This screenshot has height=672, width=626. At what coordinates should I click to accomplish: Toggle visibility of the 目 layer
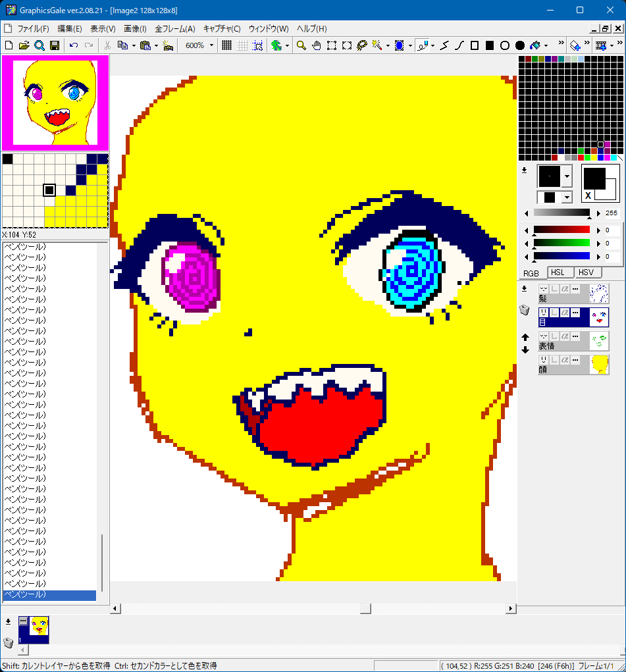click(543, 313)
